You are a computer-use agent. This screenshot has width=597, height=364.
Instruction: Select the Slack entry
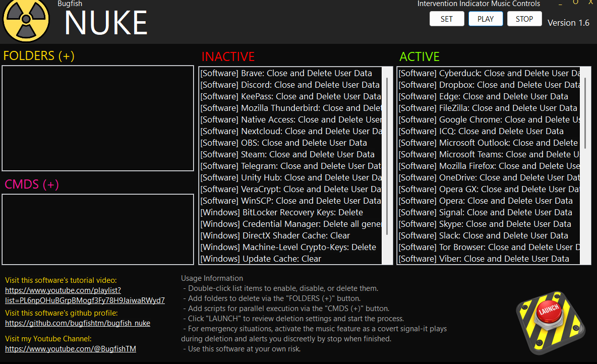point(489,235)
